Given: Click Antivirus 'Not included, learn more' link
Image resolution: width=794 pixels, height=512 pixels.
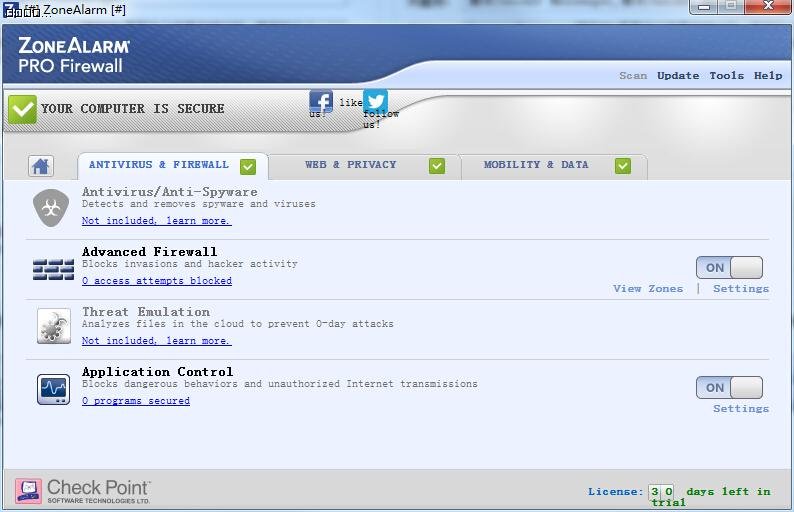Looking at the screenshot, I should tap(156, 221).
